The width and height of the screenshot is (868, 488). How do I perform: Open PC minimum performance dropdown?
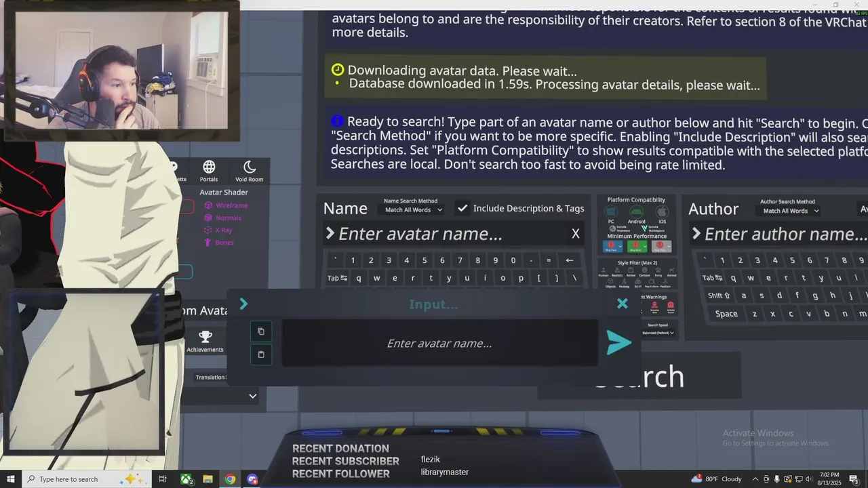click(612, 246)
